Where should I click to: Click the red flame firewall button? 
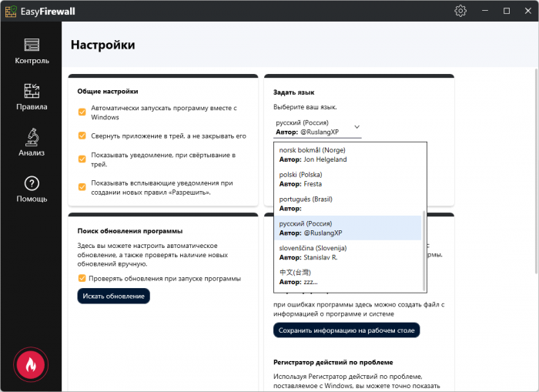click(31, 365)
